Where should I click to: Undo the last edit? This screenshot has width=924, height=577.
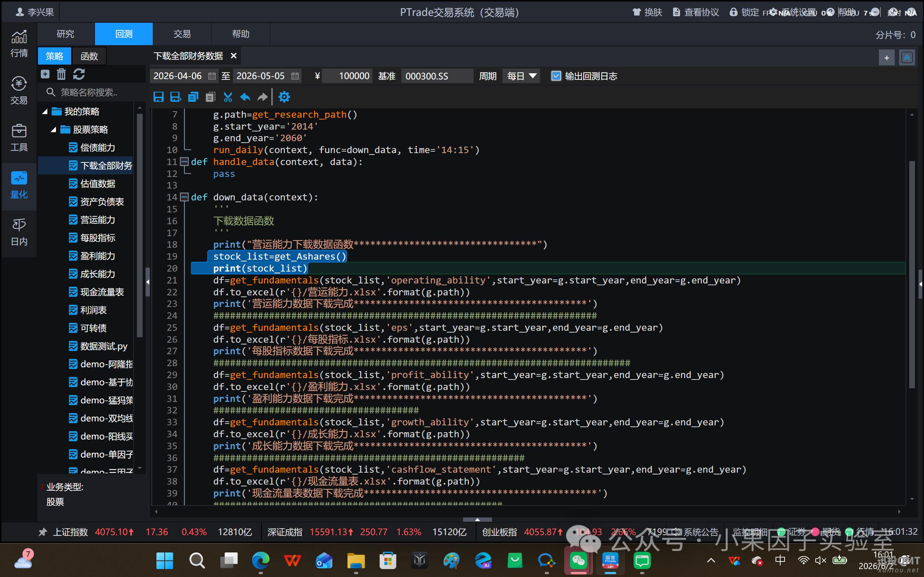tap(245, 97)
